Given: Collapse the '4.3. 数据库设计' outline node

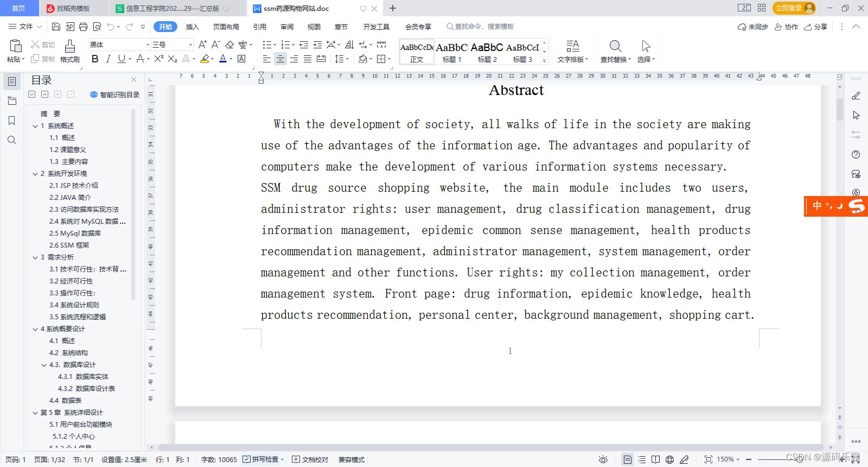Looking at the screenshot, I should click(44, 365).
